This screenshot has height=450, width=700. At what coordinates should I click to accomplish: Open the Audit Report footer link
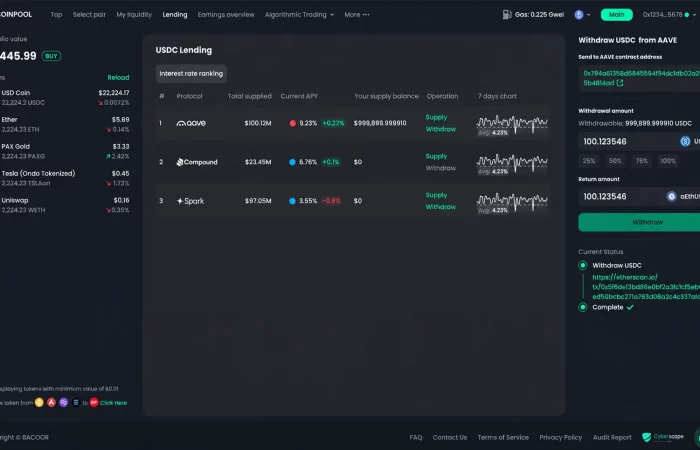(x=612, y=438)
